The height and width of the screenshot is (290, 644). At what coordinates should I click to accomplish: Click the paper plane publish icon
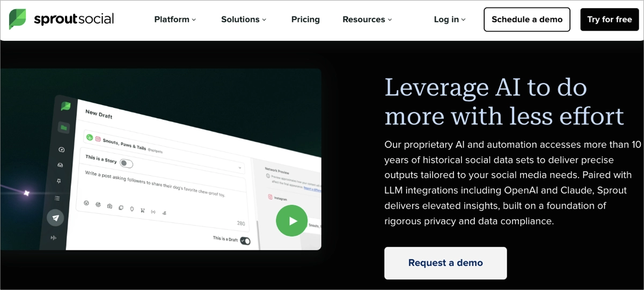coord(55,218)
